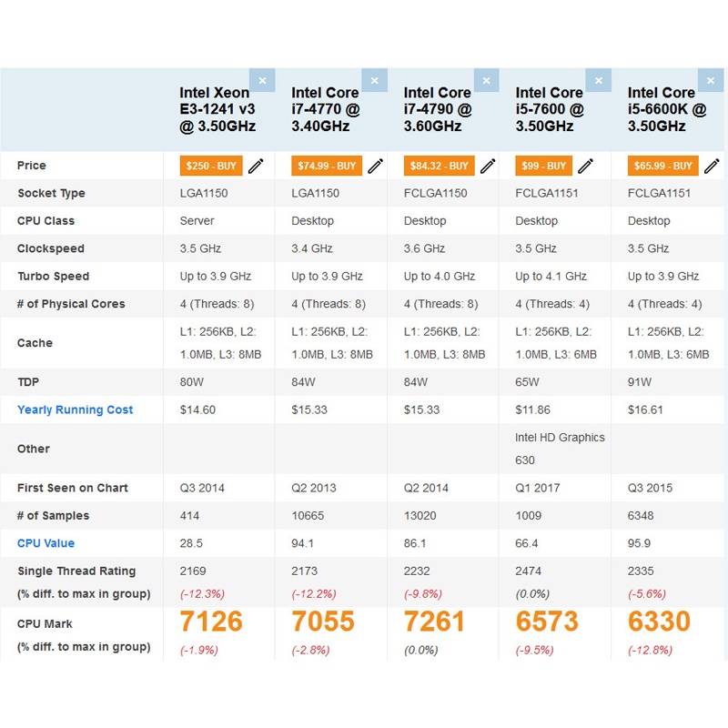
Task: Click CPU Mark score 7126
Action: (x=211, y=622)
